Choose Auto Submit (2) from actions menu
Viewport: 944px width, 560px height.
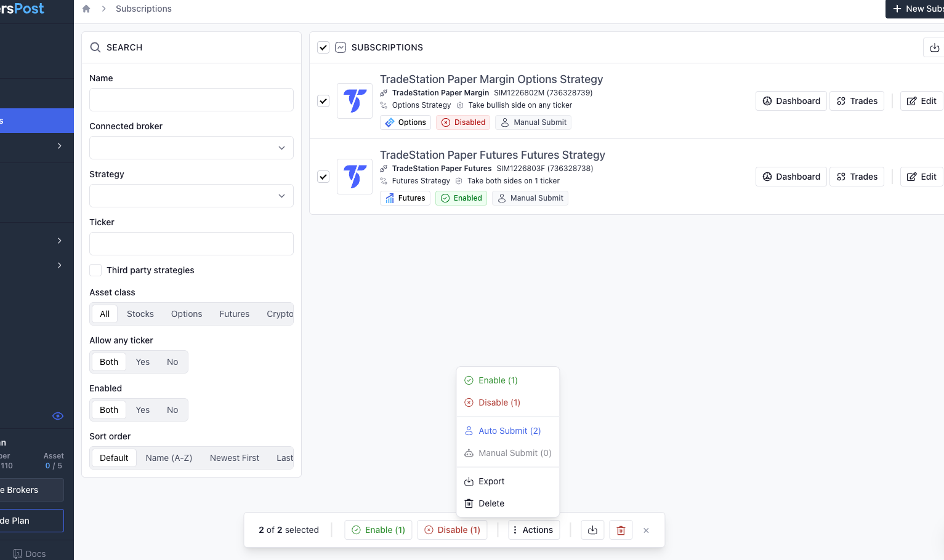point(509,431)
